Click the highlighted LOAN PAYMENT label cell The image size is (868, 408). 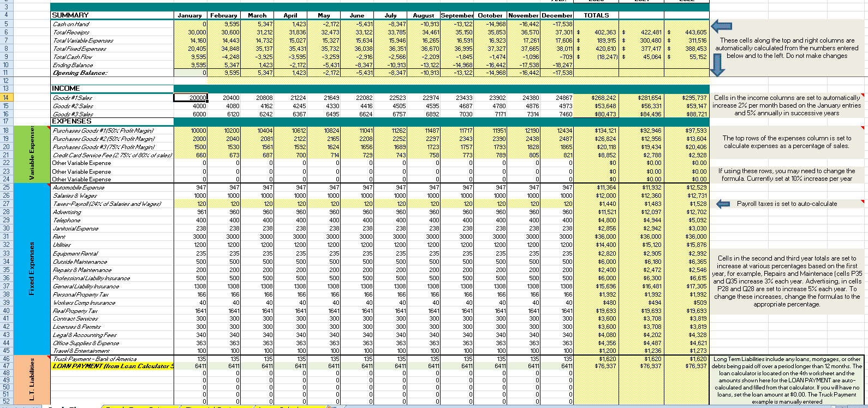coord(112,366)
